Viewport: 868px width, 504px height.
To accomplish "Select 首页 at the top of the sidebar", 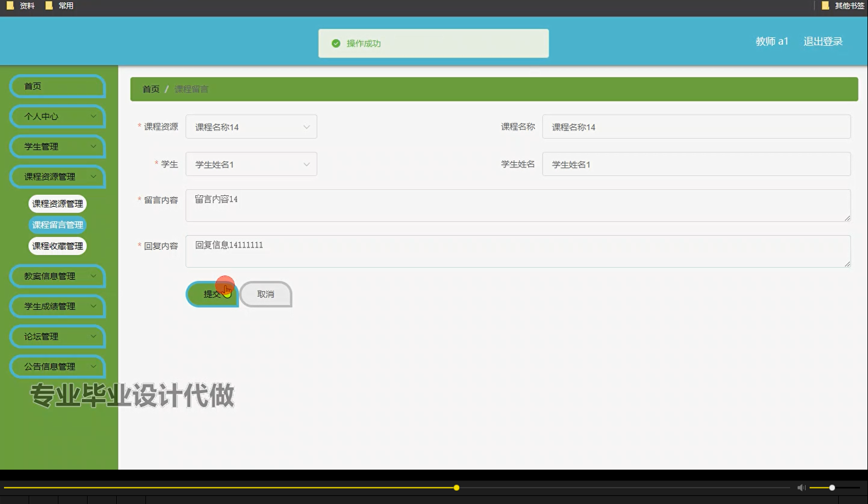I will pyautogui.click(x=57, y=86).
